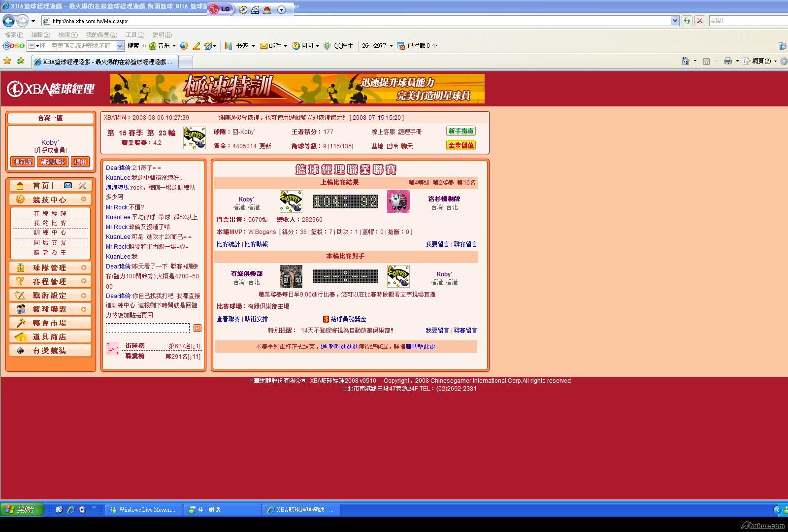Click the 退出 logout button

80,162
